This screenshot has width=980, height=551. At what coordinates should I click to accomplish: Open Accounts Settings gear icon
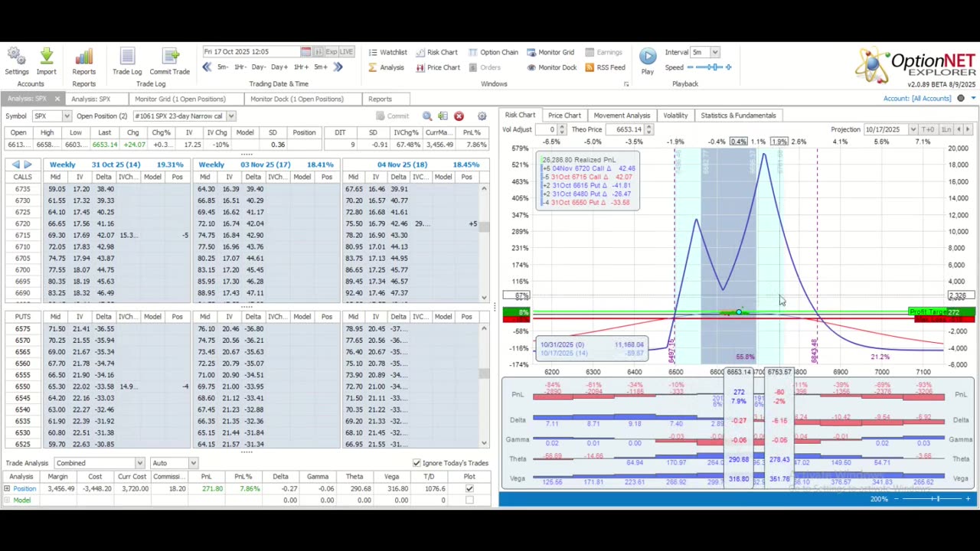click(16, 56)
